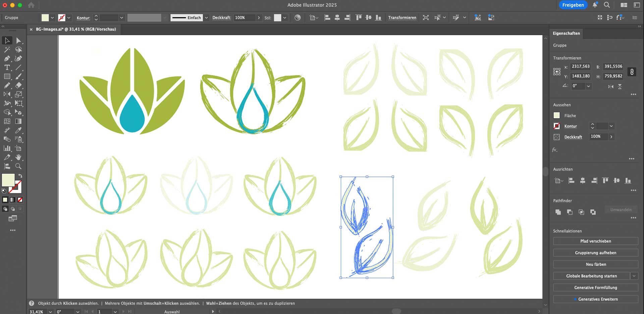Expand the rotation angle dropdown
The height and width of the screenshot is (314, 644).
point(588,86)
